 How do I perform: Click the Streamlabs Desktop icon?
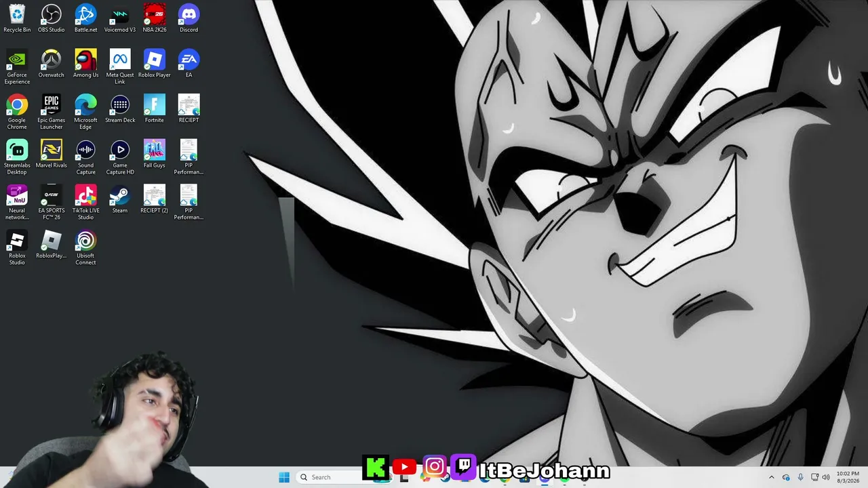[17, 157]
